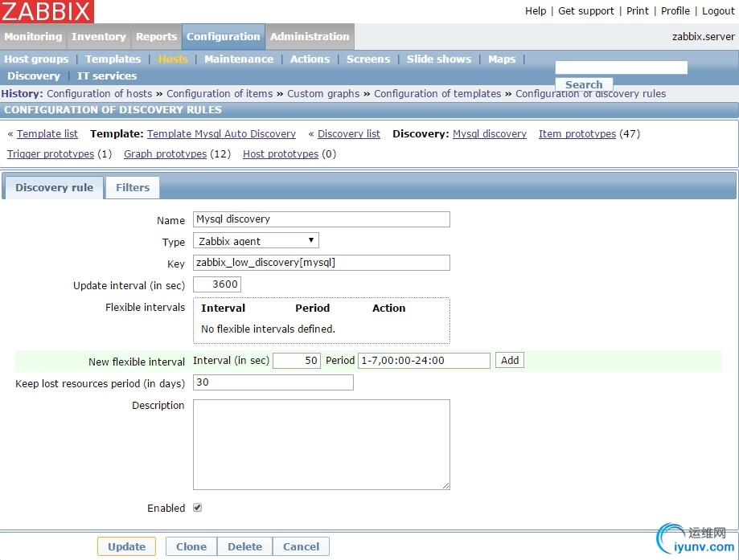Screen dimensions: 739x560
Task: Click the Cancel button
Action: tap(302, 546)
